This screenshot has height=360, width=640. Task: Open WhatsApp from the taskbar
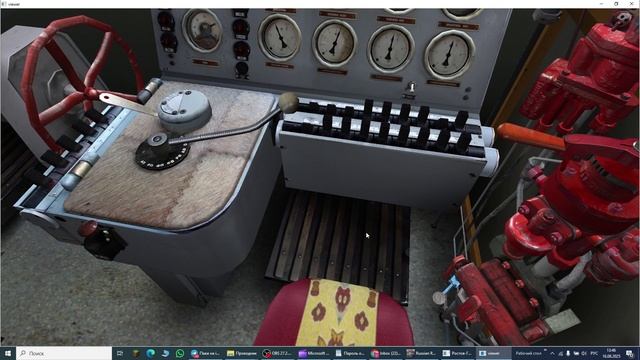pyautogui.click(x=180, y=353)
